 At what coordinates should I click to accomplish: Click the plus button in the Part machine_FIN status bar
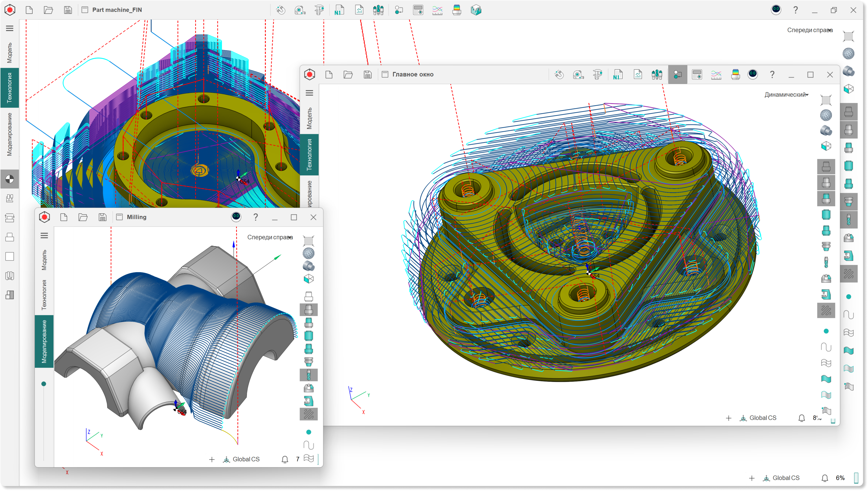tap(752, 478)
